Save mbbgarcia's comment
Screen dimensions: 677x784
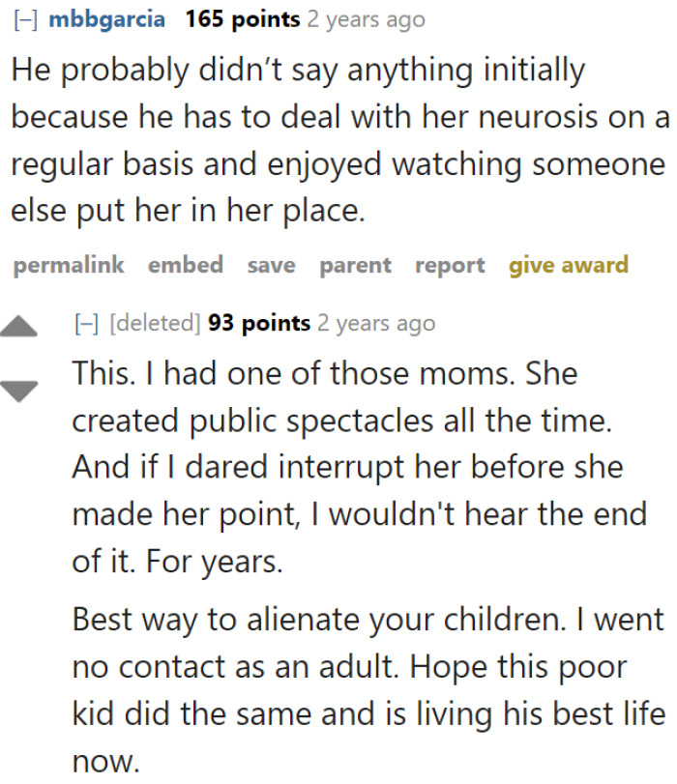tap(271, 265)
